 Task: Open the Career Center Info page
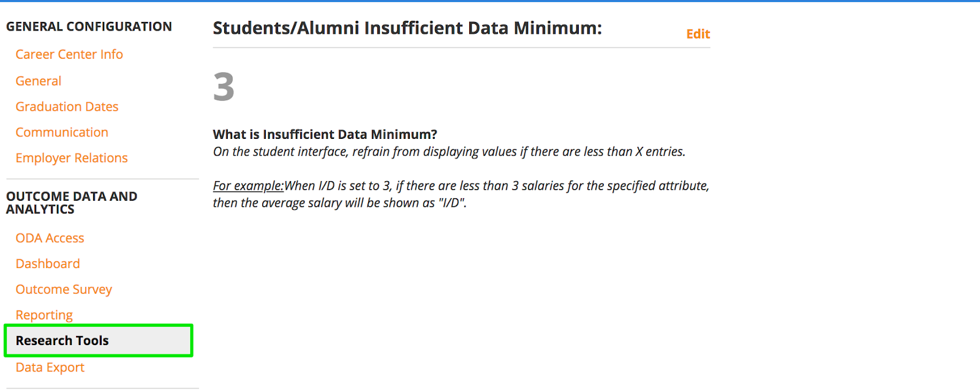tap(69, 54)
